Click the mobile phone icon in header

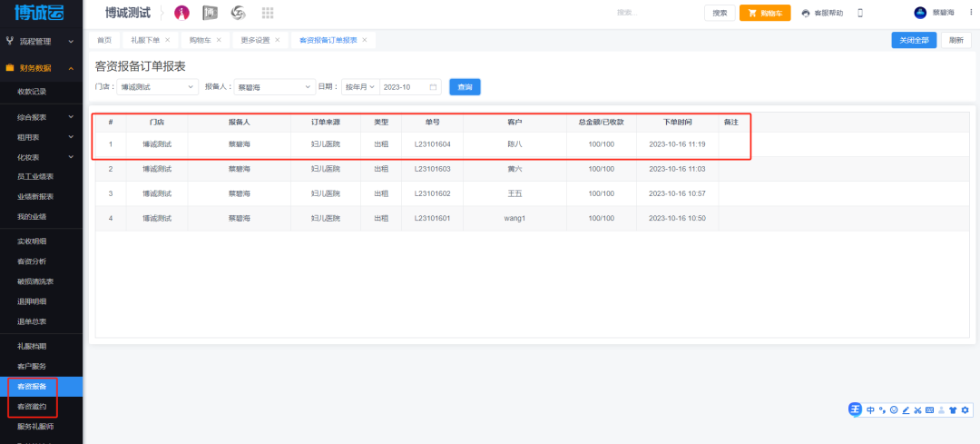[860, 13]
